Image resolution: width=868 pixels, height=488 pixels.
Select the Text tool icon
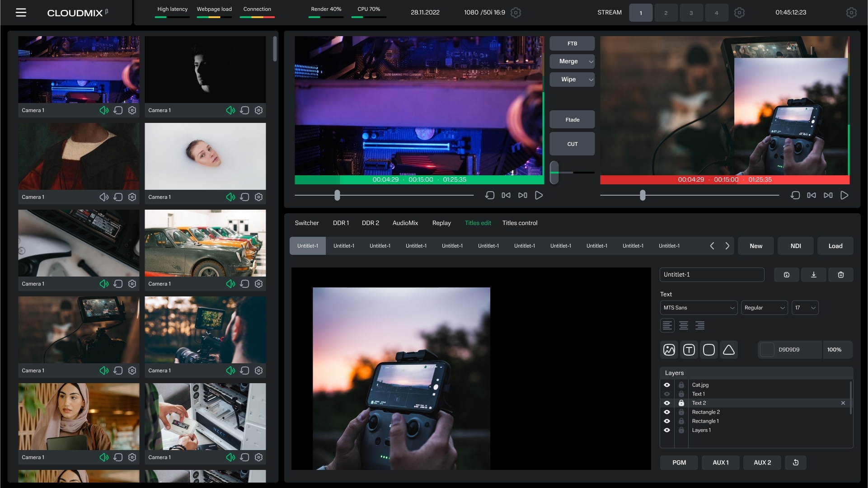tap(689, 350)
